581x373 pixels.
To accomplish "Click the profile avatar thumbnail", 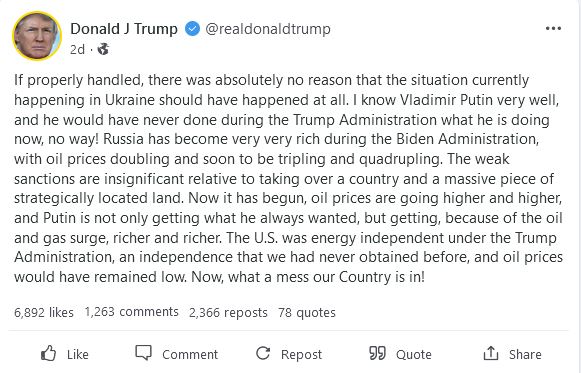I will click(x=37, y=36).
